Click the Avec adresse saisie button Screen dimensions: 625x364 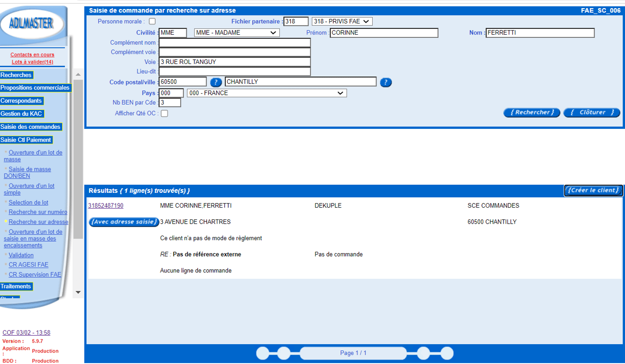click(x=124, y=222)
